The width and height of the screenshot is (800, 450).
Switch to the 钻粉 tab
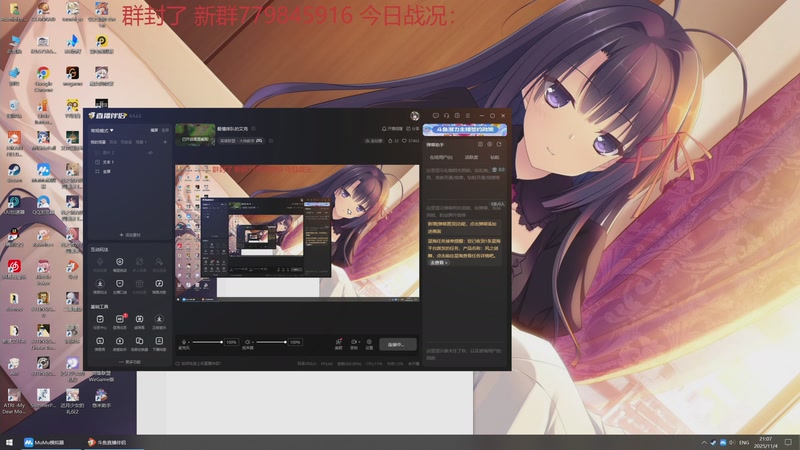point(495,157)
